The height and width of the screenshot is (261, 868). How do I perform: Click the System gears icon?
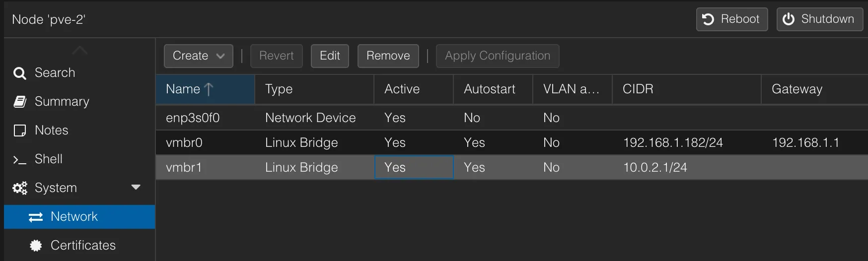click(20, 188)
